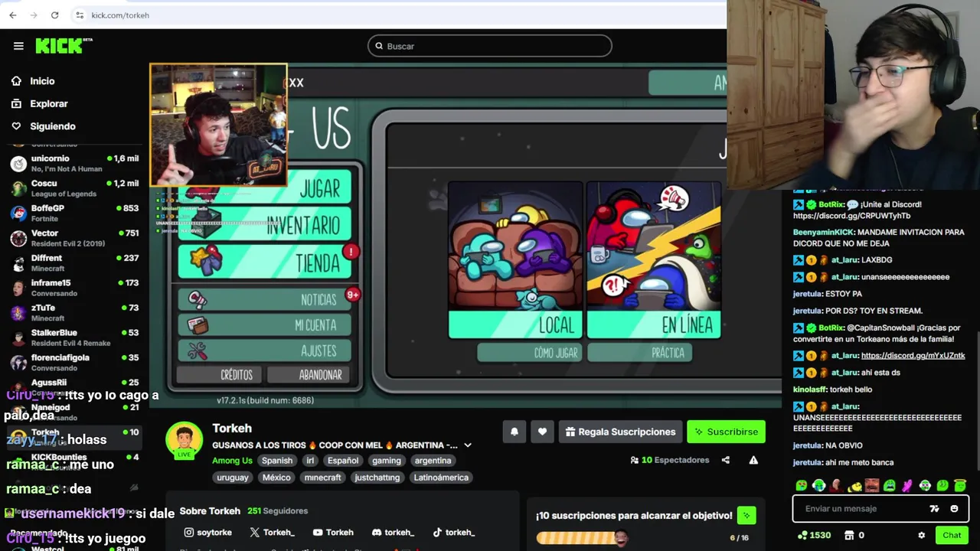Click the gaming tag
980x551 pixels.
(387, 461)
